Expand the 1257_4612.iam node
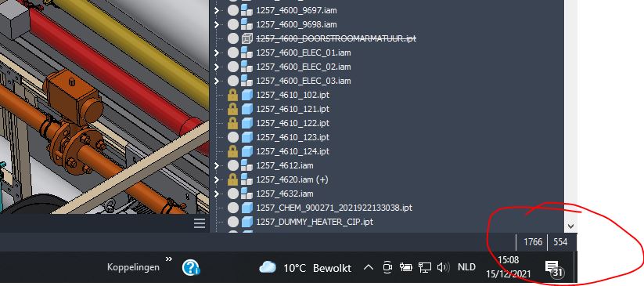Image resolution: width=644 pixels, height=286 pixels. click(217, 165)
